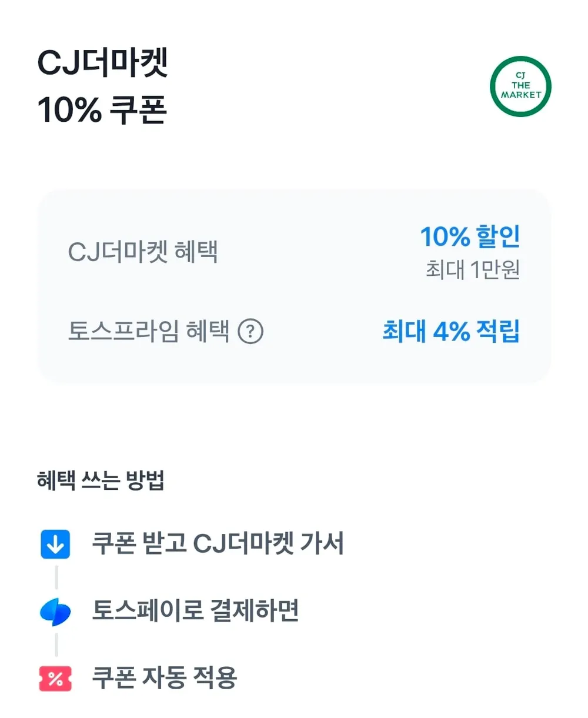Tap the 최대 1만원 limit text
The width and height of the screenshot is (588, 718).
[473, 270]
